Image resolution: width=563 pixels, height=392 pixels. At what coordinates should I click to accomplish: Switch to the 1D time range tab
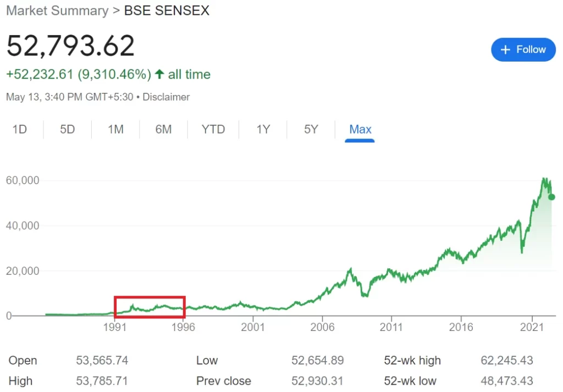point(20,129)
